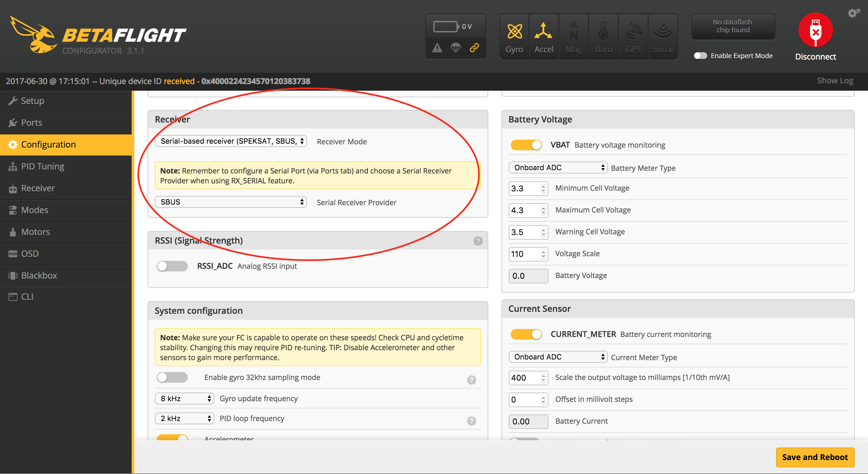Open help for PID loop frequency
This screenshot has width=868, height=474.
[x=471, y=421]
